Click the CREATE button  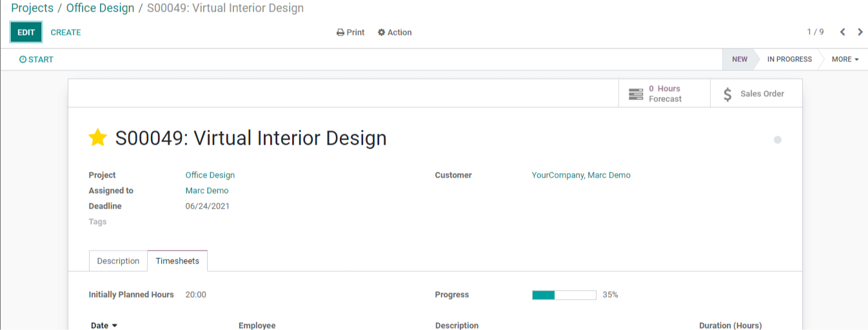[66, 32]
